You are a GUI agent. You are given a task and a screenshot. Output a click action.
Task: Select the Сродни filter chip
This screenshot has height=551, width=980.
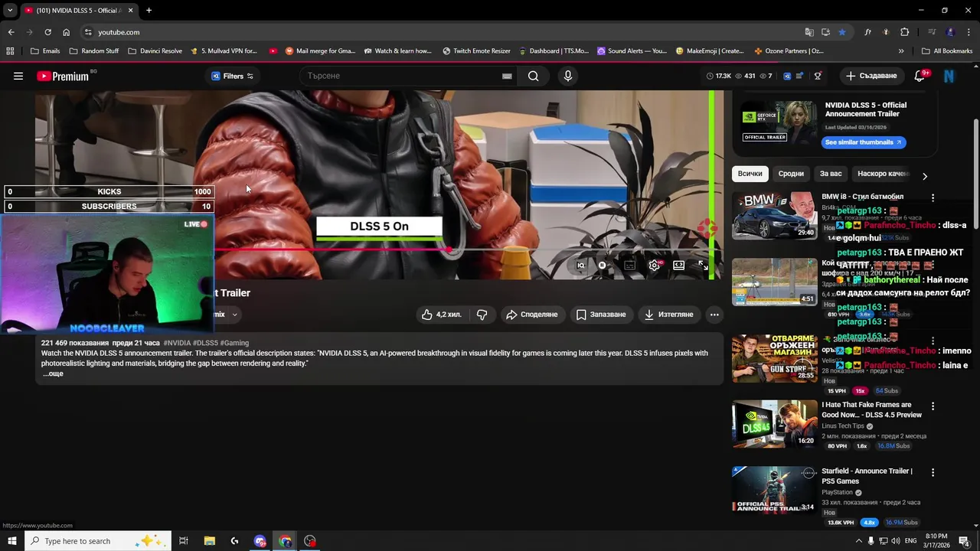[791, 174]
